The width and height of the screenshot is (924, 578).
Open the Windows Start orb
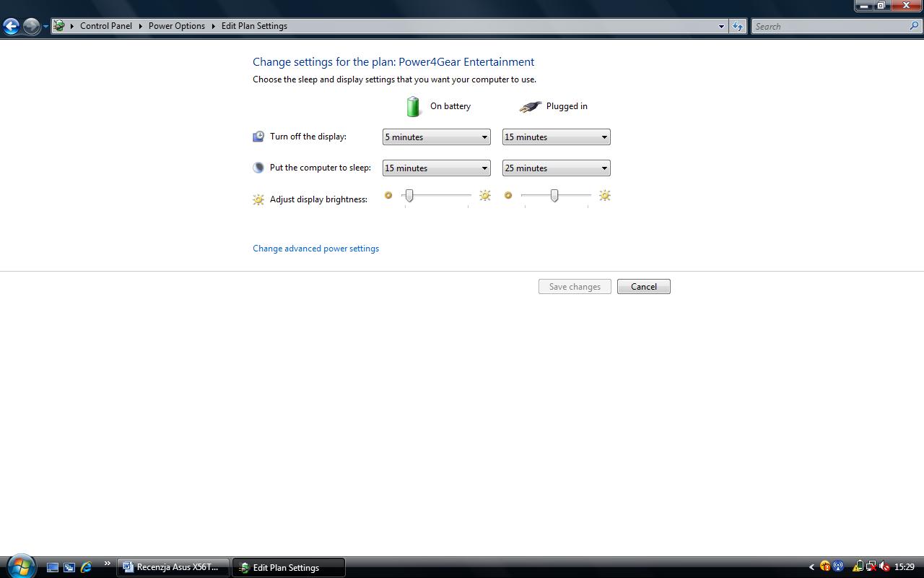click(x=20, y=566)
